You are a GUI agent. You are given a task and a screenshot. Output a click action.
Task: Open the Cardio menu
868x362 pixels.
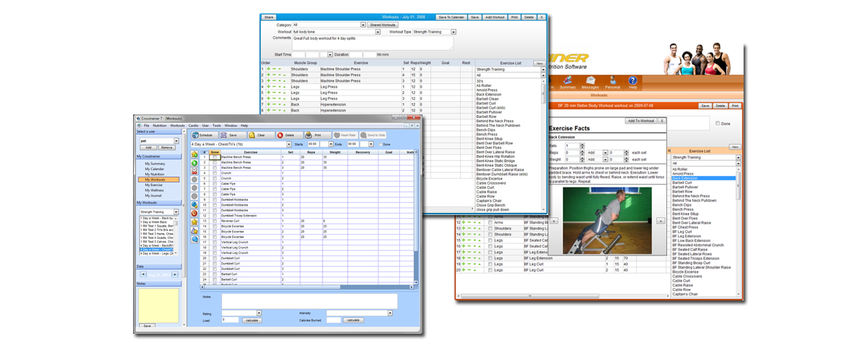193,126
